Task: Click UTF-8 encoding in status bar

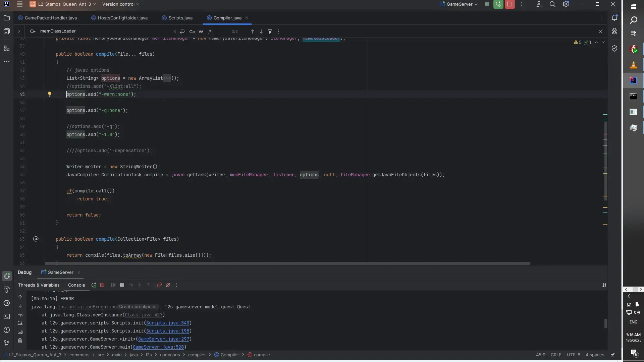Action: 573,355
